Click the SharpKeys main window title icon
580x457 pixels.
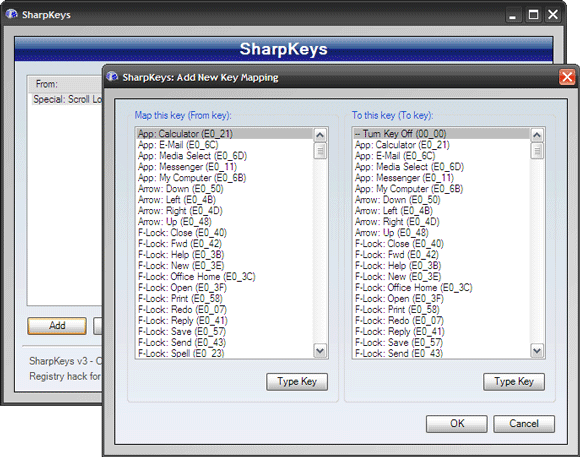[11, 14]
